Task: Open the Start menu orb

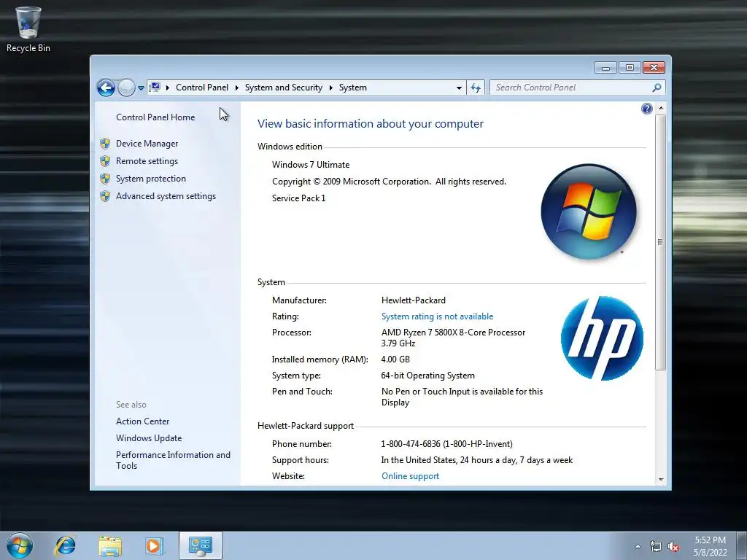Action: (20, 545)
